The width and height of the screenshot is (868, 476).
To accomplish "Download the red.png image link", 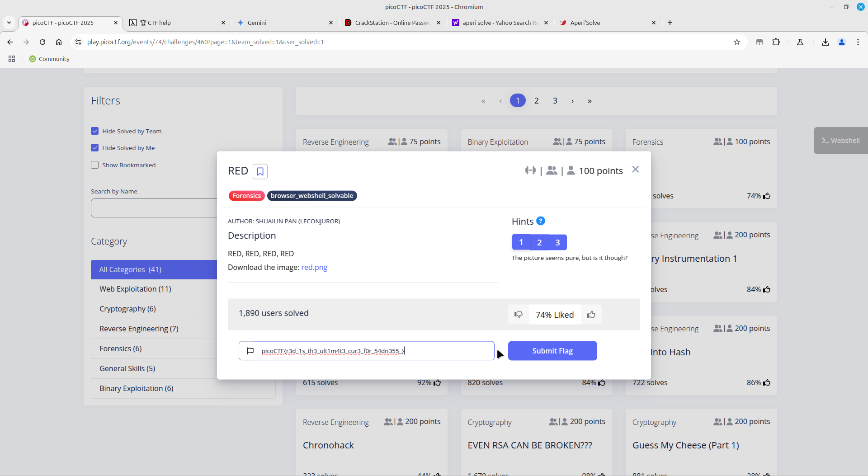I will [314, 267].
